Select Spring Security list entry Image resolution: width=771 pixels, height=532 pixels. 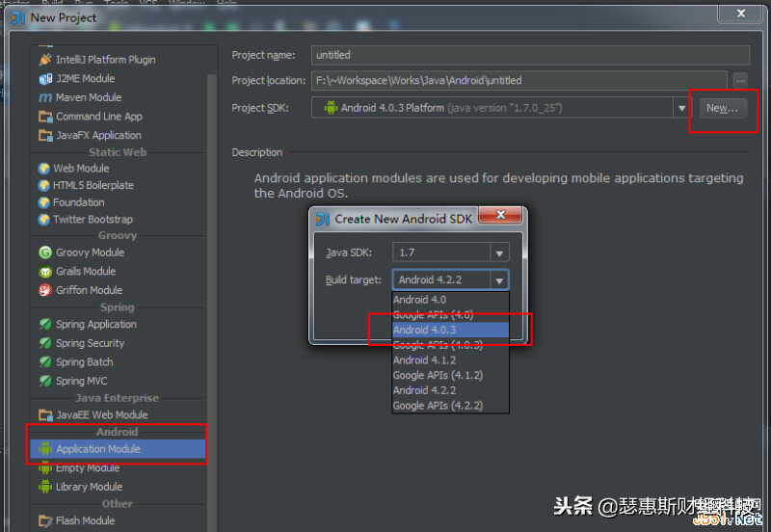pos(118,343)
